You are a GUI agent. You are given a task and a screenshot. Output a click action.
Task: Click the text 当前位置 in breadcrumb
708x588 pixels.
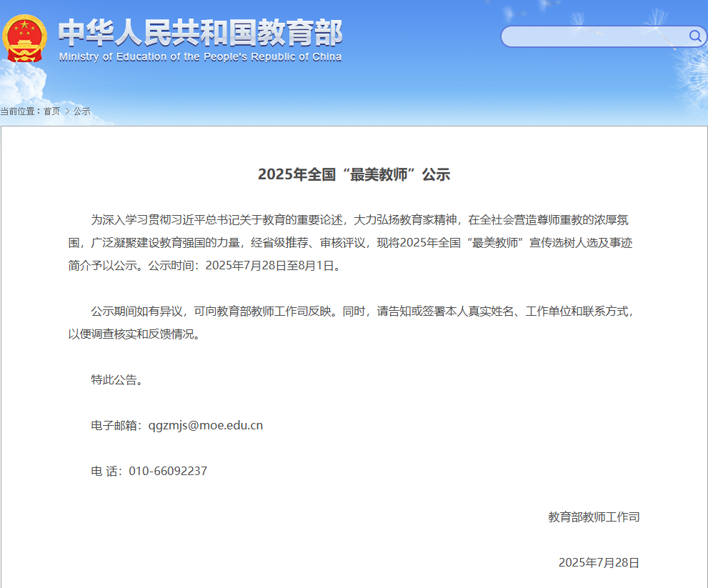point(18,111)
